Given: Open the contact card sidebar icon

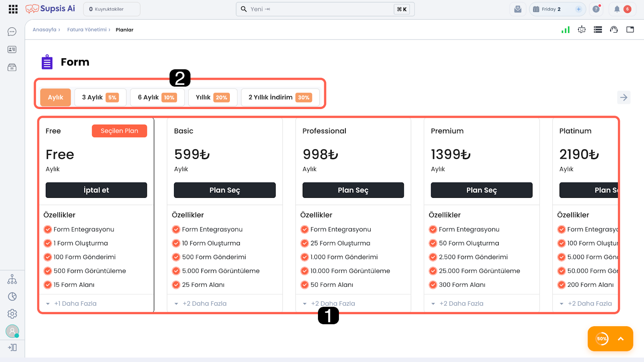Looking at the screenshot, I should [x=12, y=49].
